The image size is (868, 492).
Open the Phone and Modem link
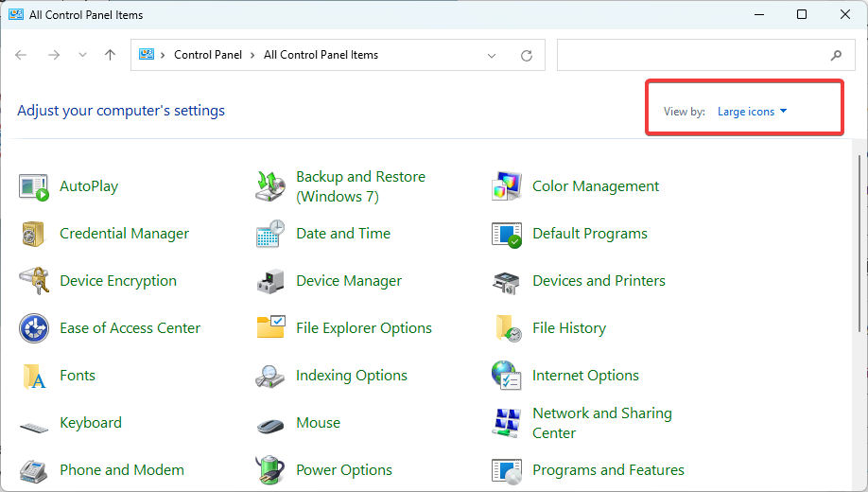[x=122, y=470]
